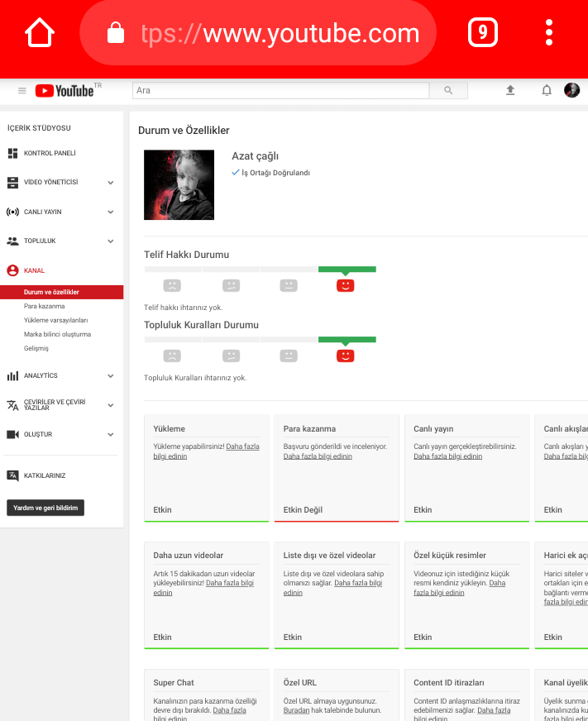Click the Kontrol Paneli dashboard icon
The image size is (588, 721).
coord(13,153)
